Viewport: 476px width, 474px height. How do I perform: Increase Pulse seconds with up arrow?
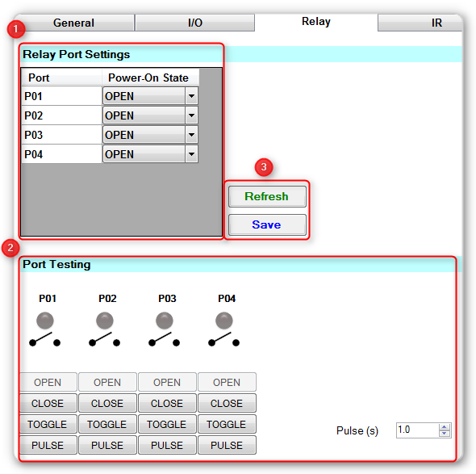[x=444, y=427]
